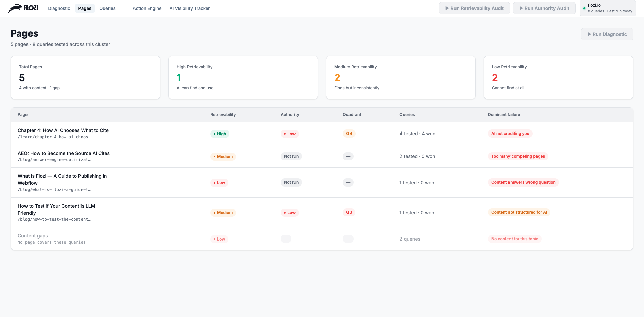Open the Action Engine section
Image resolution: width=644 pixels, height=317 pixels.
pyautogui.click(x=147, y=8)
